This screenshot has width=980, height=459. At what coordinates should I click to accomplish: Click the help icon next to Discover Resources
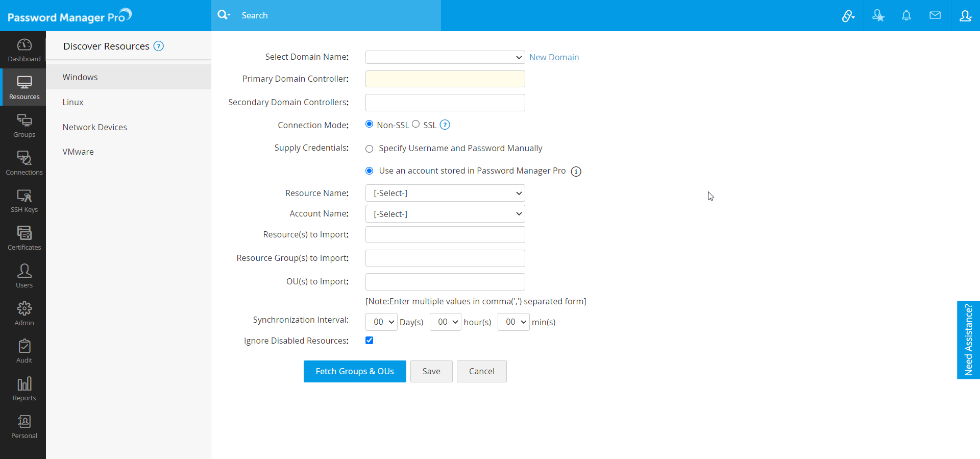[x=159, y=46]
